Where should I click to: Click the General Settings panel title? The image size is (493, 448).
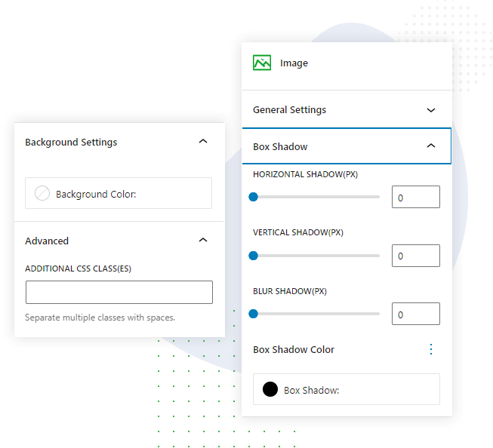[289, 110]
